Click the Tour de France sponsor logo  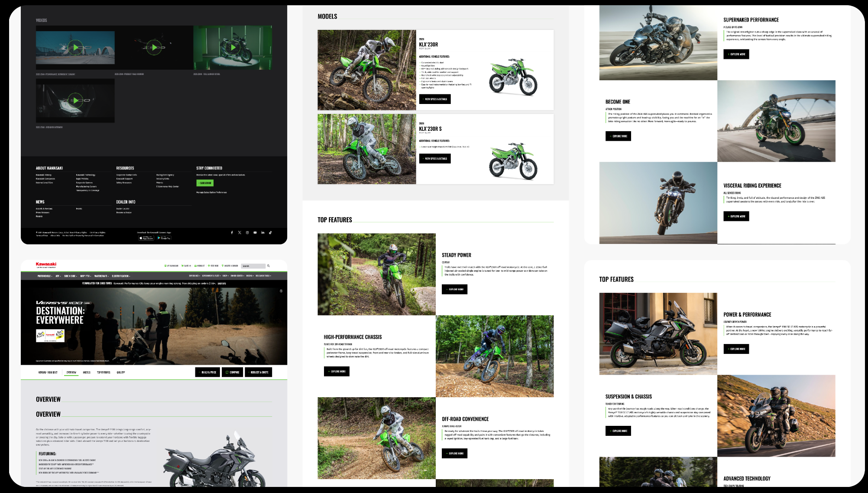tap(50, 336)
